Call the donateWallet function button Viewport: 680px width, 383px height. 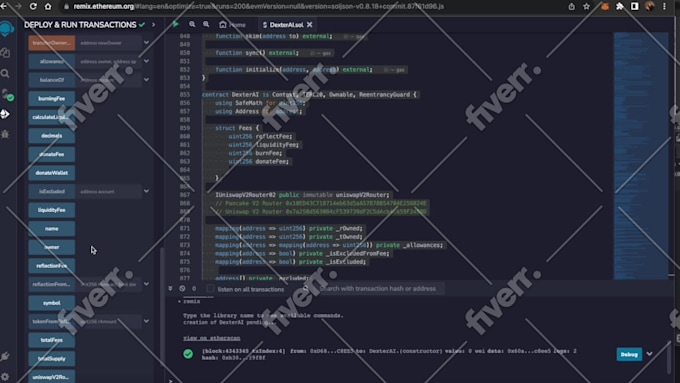pos(52,173)
